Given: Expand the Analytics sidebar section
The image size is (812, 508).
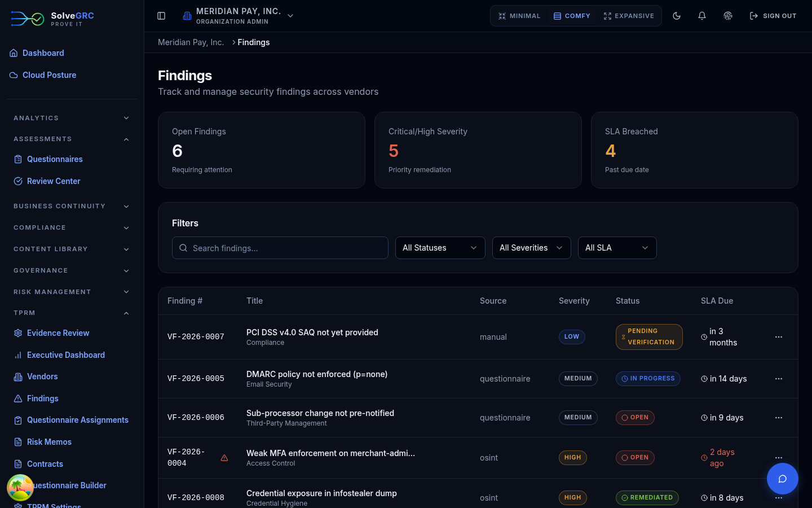Looking at the screenshot, I should pyautogui.click(x=72, y=118).
